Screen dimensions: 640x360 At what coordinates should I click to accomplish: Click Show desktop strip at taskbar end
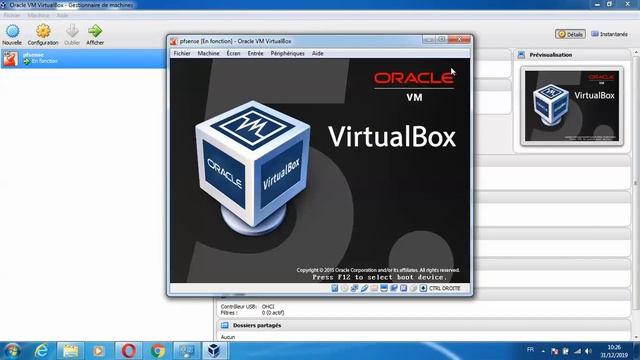tap(637, 351)
